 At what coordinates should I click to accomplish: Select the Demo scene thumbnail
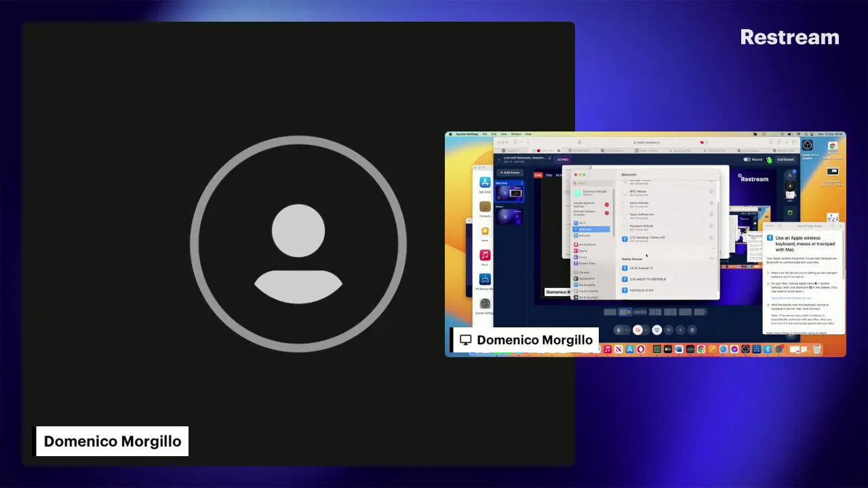point(509,216)
